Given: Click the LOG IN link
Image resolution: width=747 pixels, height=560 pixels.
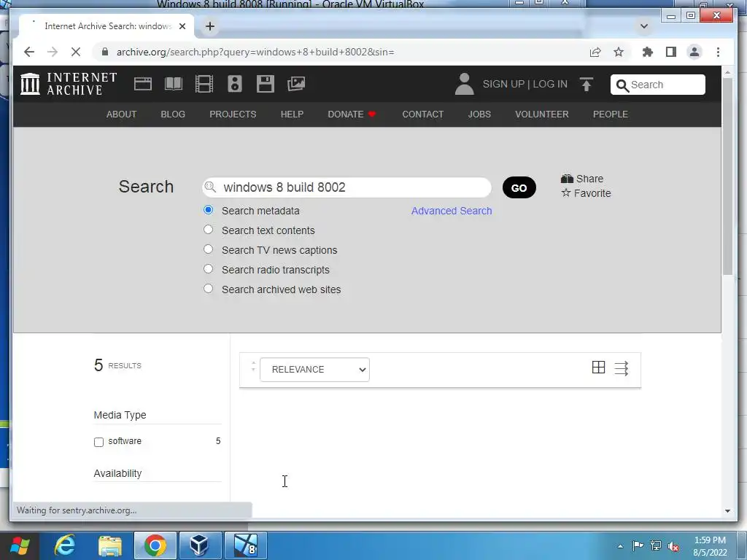Looking at the screenshot, I should 550,85.
